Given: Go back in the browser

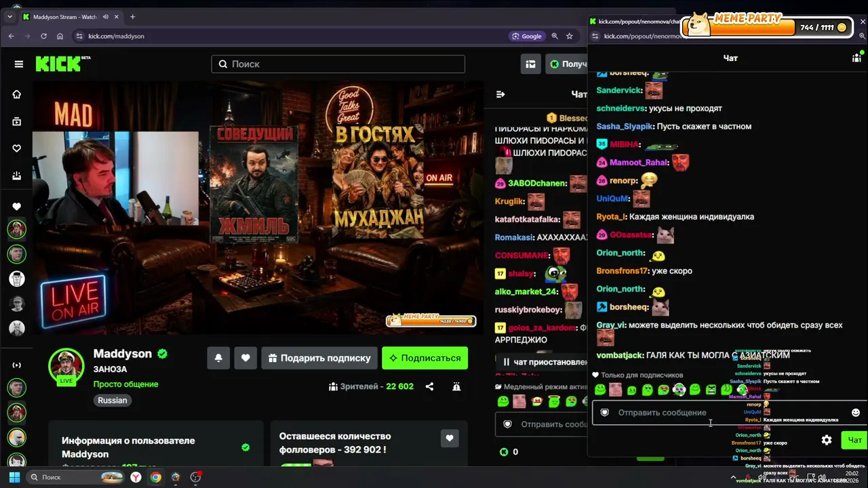Looking at the screenshot, I should click(11, 36).
